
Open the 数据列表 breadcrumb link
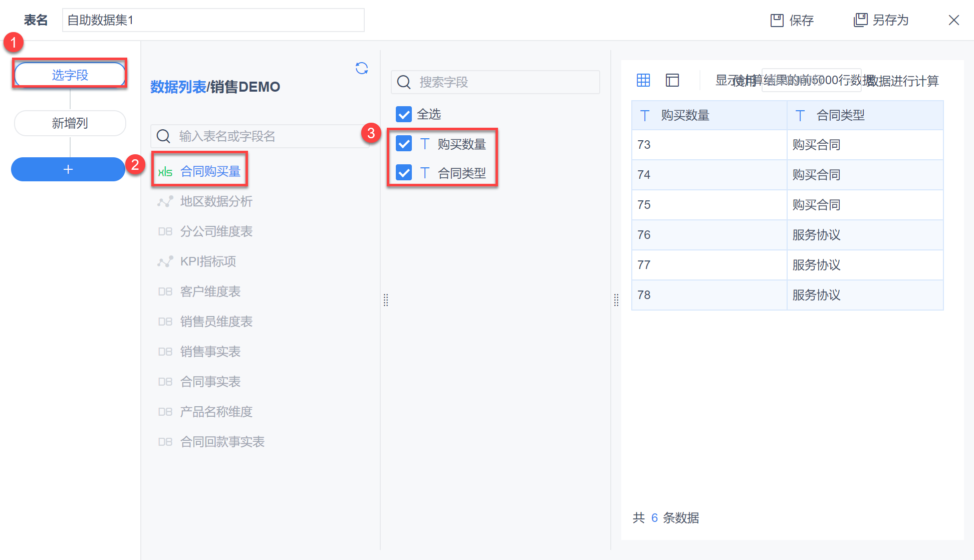click(178, 87)
